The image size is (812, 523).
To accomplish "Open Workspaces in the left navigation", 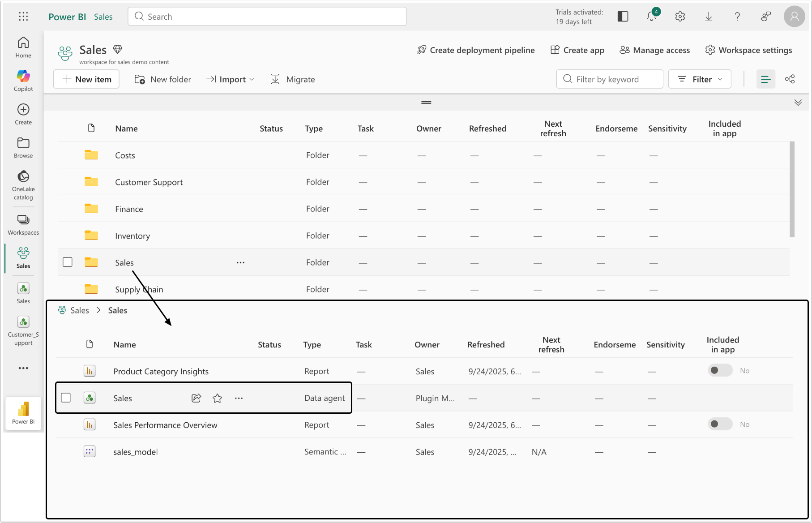I will (x=23, y=224).
